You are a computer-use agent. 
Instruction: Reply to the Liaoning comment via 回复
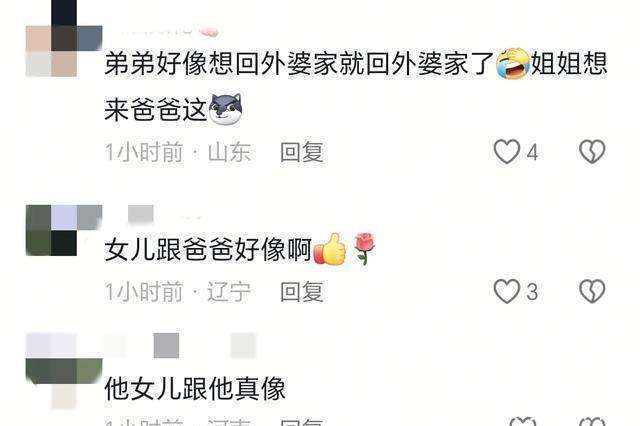(x=302, y=292)
